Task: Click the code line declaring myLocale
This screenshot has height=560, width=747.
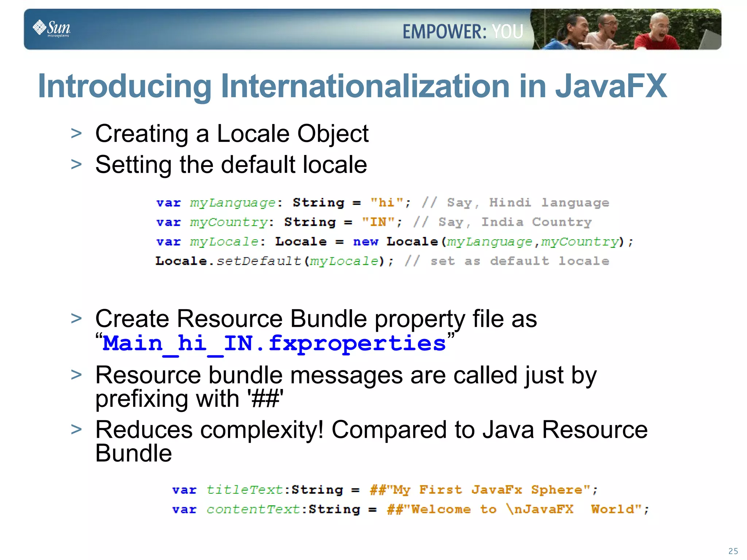Action: pos(395,242)
